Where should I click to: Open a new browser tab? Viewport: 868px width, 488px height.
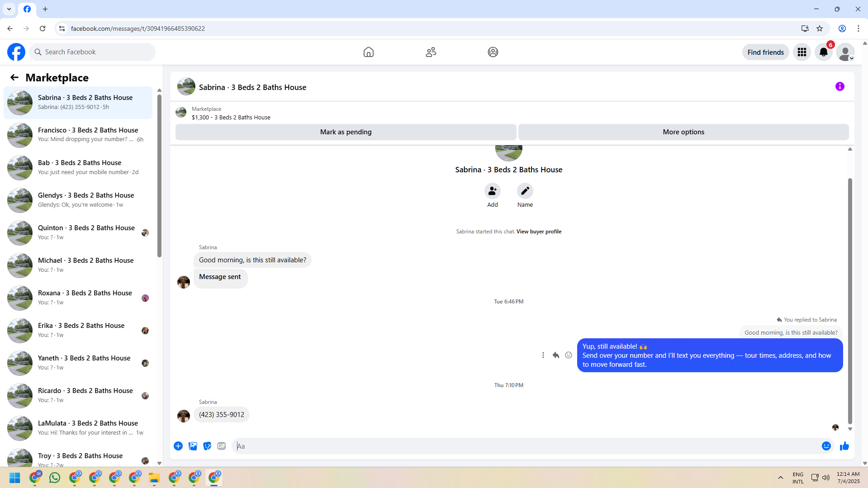click(45, 9)
